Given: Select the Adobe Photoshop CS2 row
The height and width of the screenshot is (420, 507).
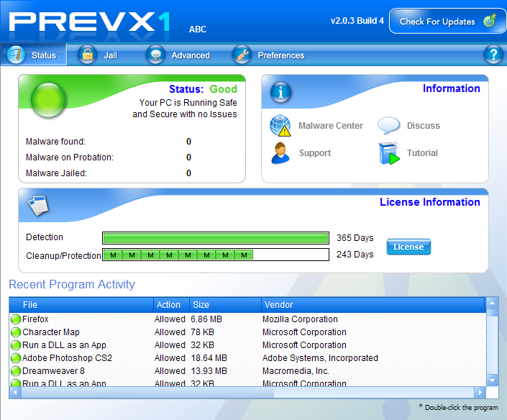Looking at the screenshot, I should (247, 358).
